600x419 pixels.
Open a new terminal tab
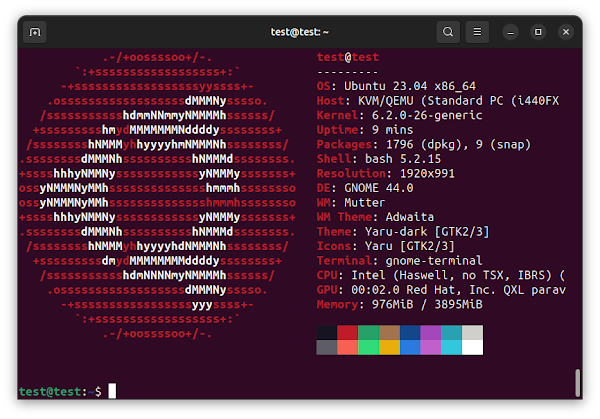point(35,32)
